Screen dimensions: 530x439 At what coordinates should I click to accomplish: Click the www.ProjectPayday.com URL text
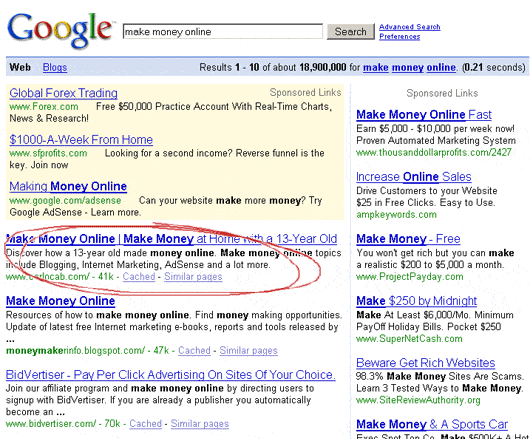pos(410,277)
